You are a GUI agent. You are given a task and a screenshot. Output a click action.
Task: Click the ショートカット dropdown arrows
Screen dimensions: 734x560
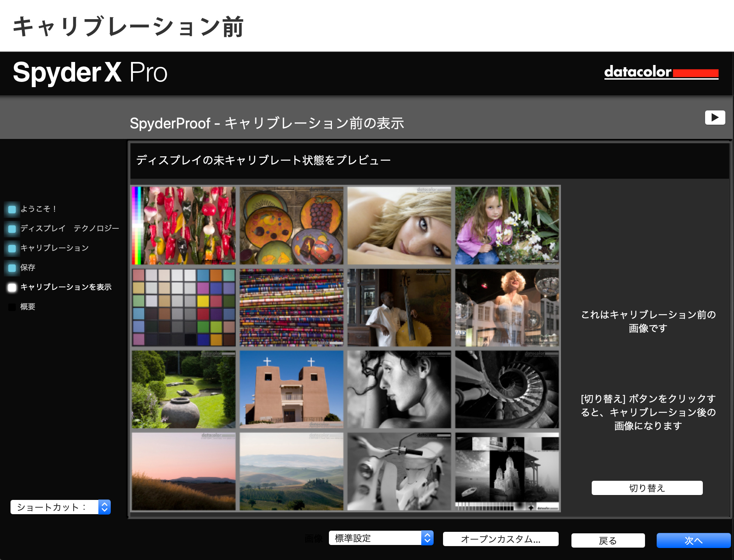(x=104, y=507)
